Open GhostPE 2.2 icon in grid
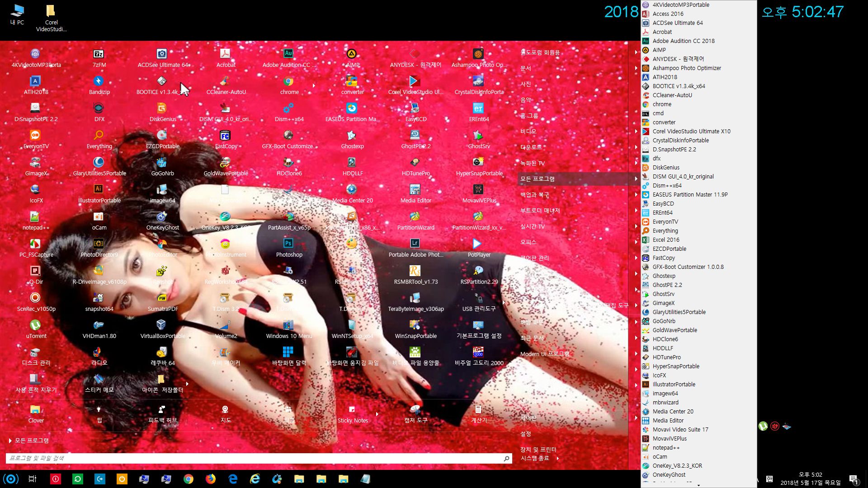 [x=415, y=140]
